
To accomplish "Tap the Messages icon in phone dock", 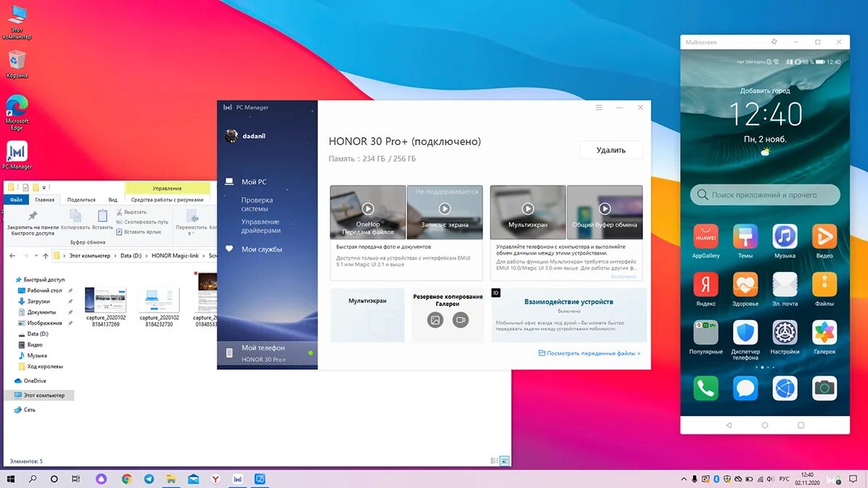I will click(x=745, y=388).
